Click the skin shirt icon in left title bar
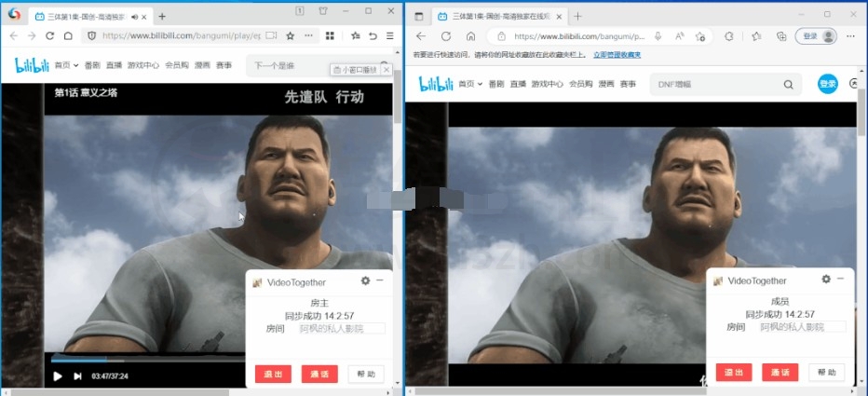 pos(323,10)
